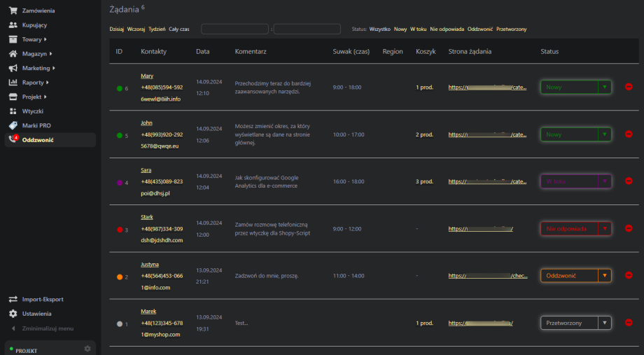Open Oddzwonić status dropdown for Justyna
Image resolution: width=644 pixels, height=355 pixels.
tap(576, 275)
